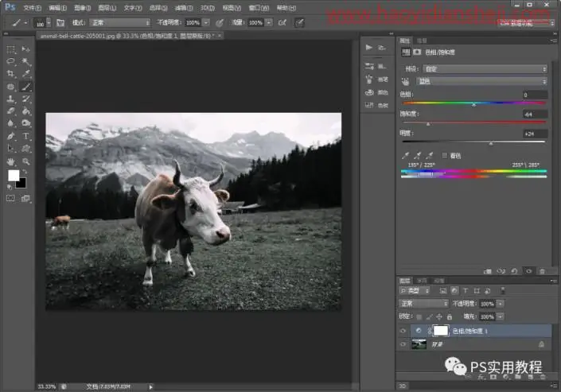Select the Eyedropper tool in the toolbox
561x392 pixels.
(25, 74)
